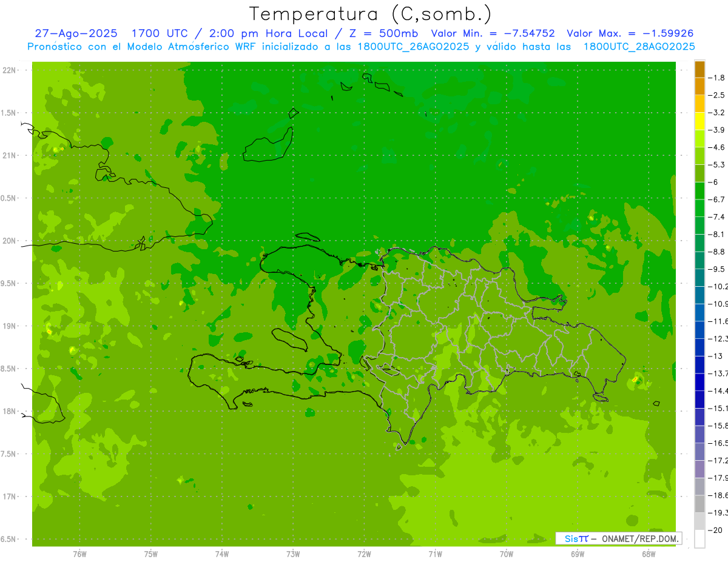The image size is (728, 562).
Task: Click the "1700 UTC" time text
Action: click(160, 33)
